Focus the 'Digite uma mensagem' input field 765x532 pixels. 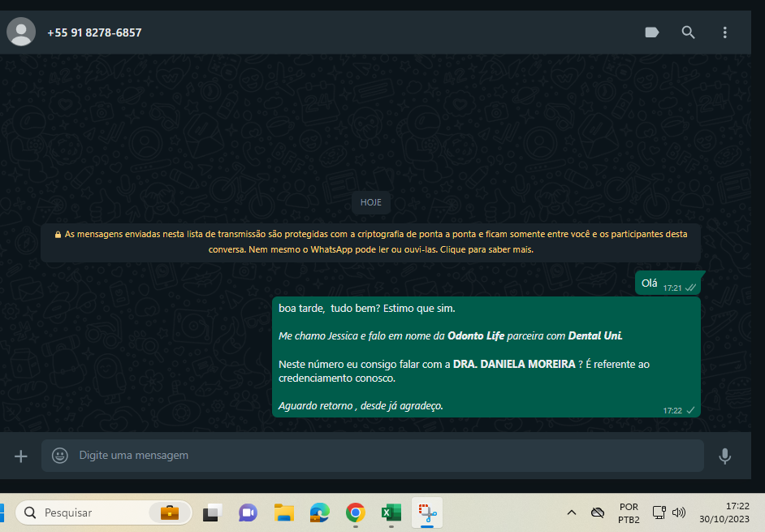pos(373,456)
